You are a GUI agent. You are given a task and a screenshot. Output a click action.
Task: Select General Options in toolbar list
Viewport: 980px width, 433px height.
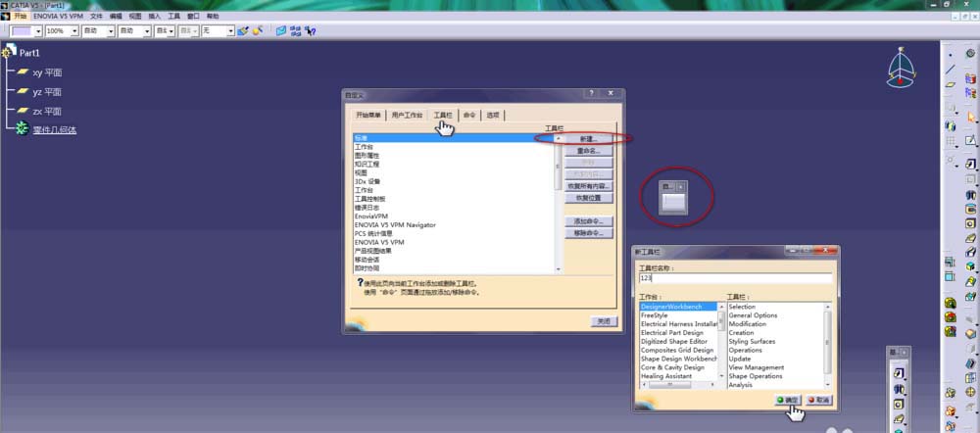(753, 315)
